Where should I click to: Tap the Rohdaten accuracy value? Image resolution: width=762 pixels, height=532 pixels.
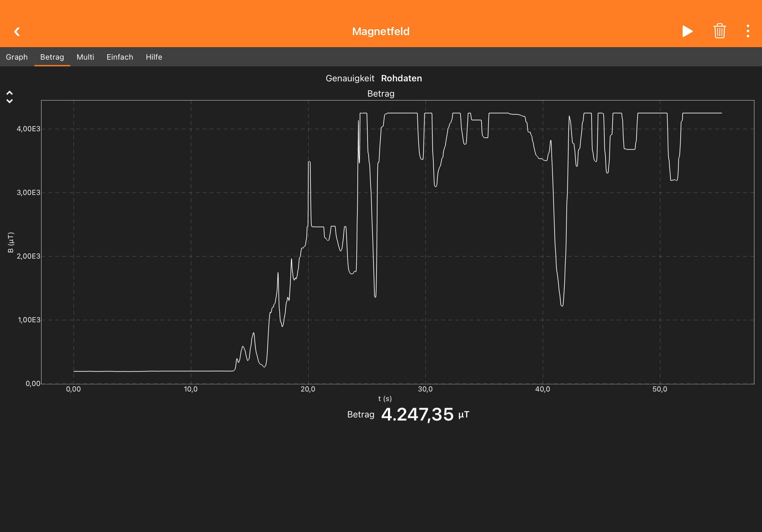(x=401, y=78)
